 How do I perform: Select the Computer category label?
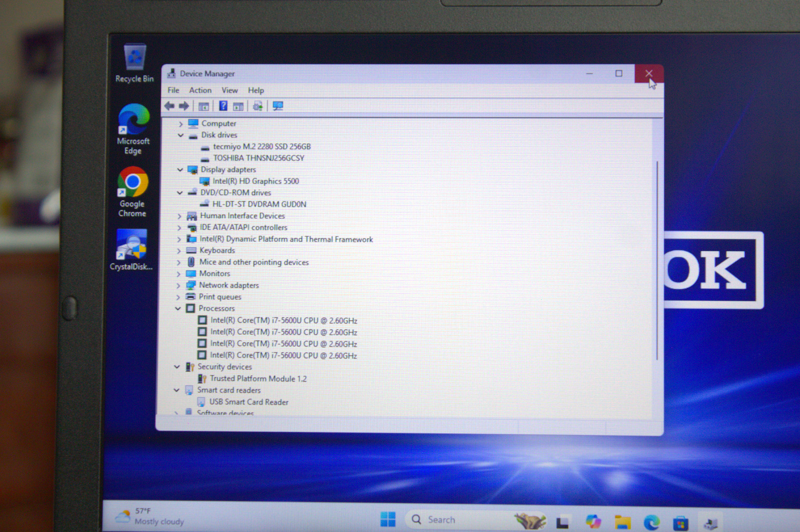click(x=219, y=123)
